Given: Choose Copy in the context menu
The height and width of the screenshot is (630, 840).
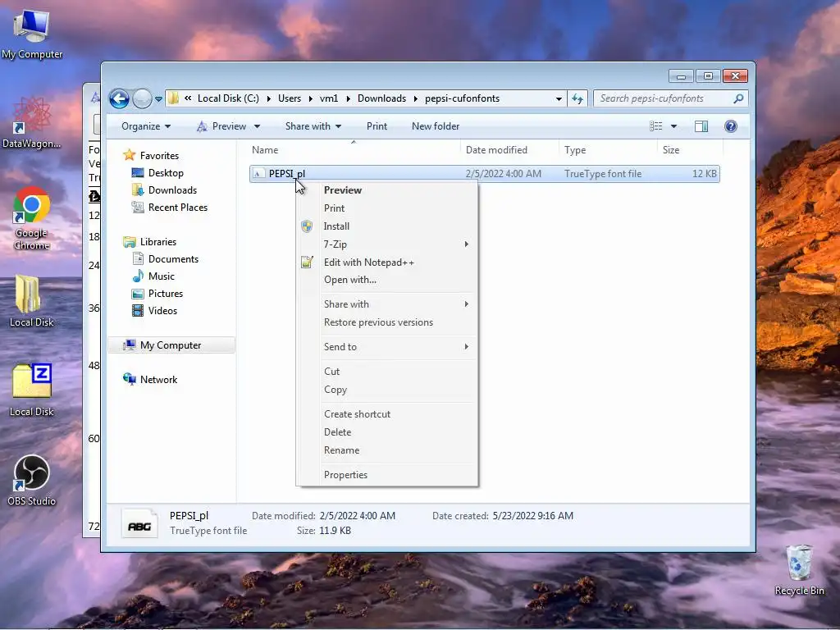Looking at the screenshot, I should tap(387, 390).
